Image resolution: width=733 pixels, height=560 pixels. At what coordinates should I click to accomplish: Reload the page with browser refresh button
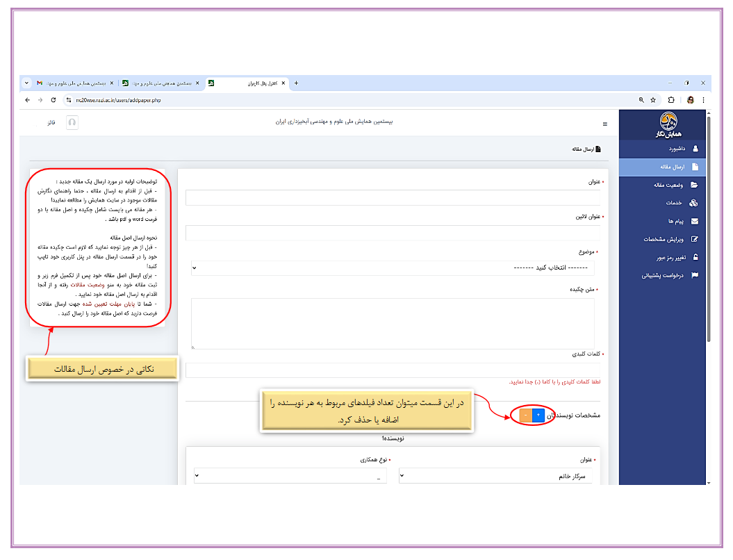[x=53, y=100]
